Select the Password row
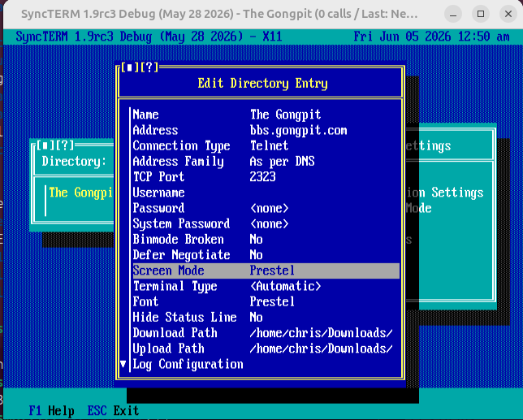The image size is (523, 420). (266, 208)
